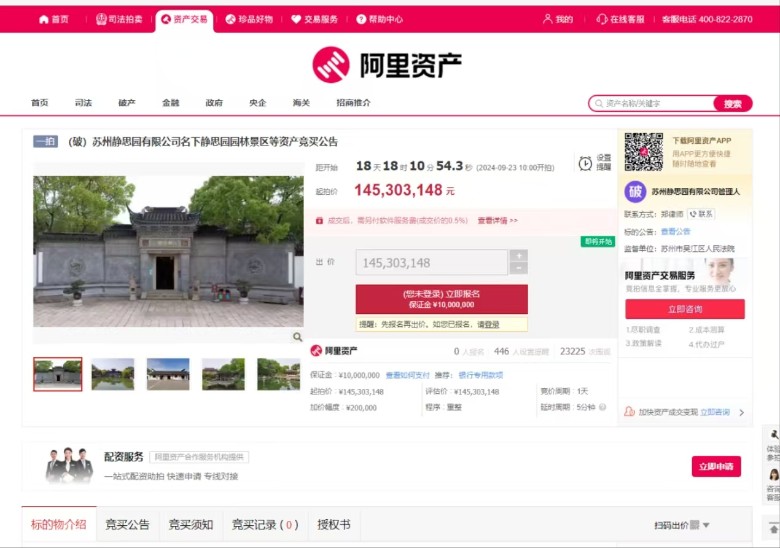This screenshot has width=780, height=548.
Task: Open the 竞买须知 tab
Action: point(190,525)
